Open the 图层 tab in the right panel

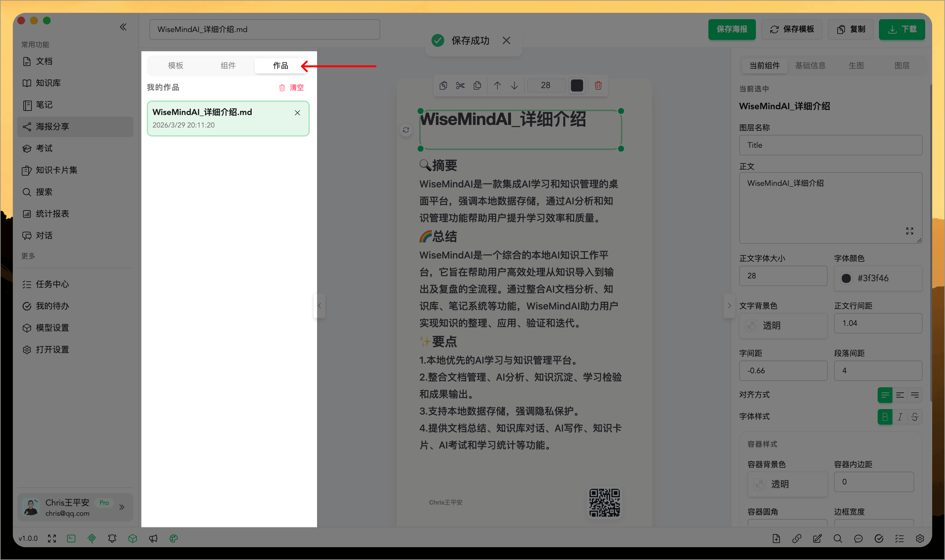click(903, 65)
